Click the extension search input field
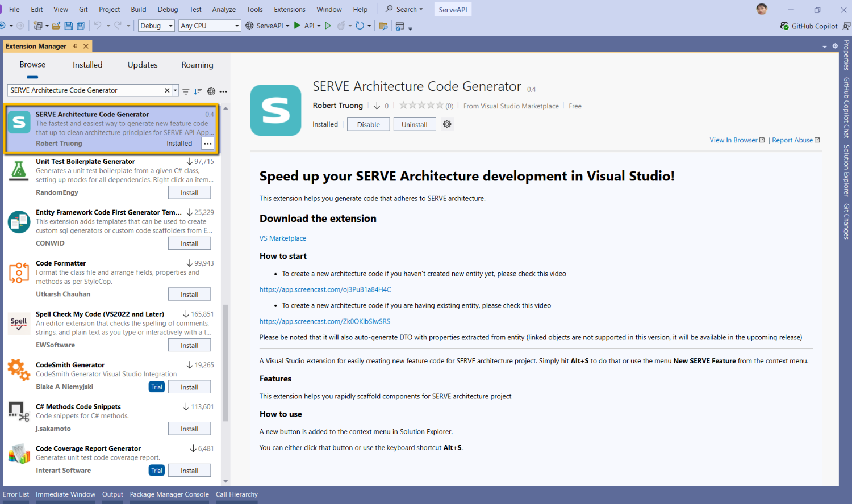 point(85,90)
